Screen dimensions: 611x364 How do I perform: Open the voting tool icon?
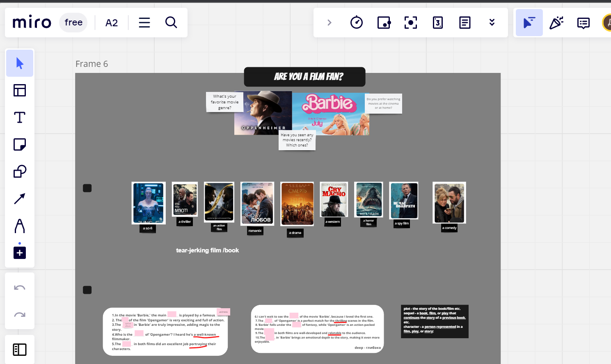(x=438, y=23)
